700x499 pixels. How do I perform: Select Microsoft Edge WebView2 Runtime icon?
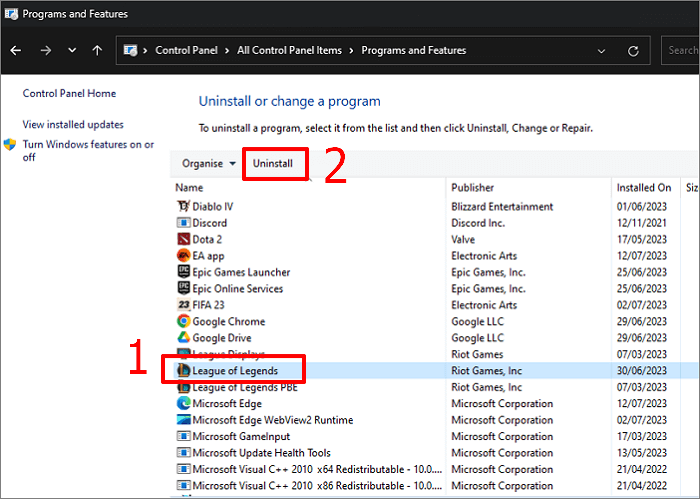coord(183,420)
